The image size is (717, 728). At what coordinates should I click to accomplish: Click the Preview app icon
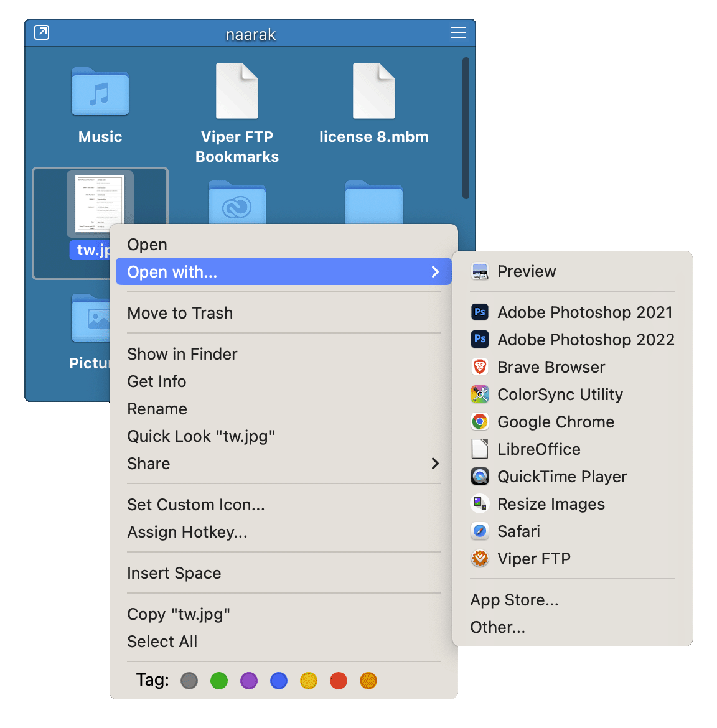(480, 271)
